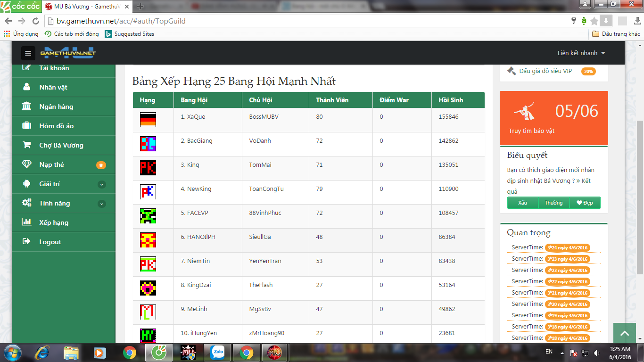Click the browser reload icon

click(x=35, y=21)
